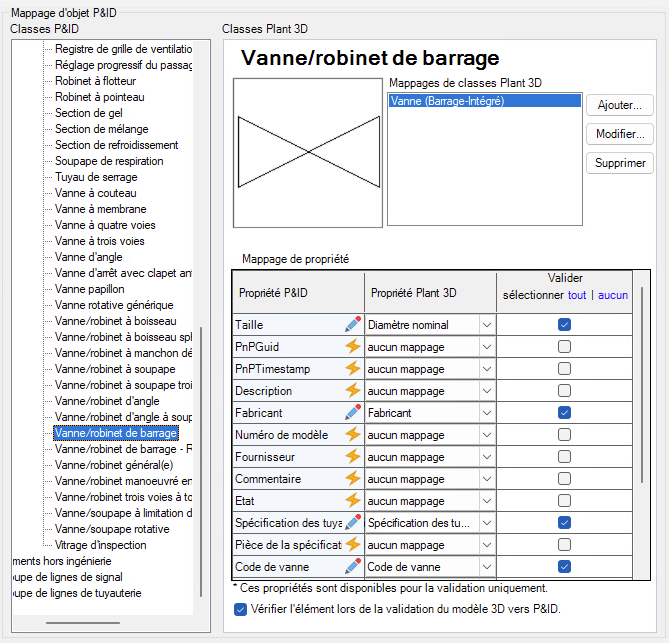The image size is (669, 643).
Task: Click the pencil icon in the Code de vanne row
Action: click(353, 567)
